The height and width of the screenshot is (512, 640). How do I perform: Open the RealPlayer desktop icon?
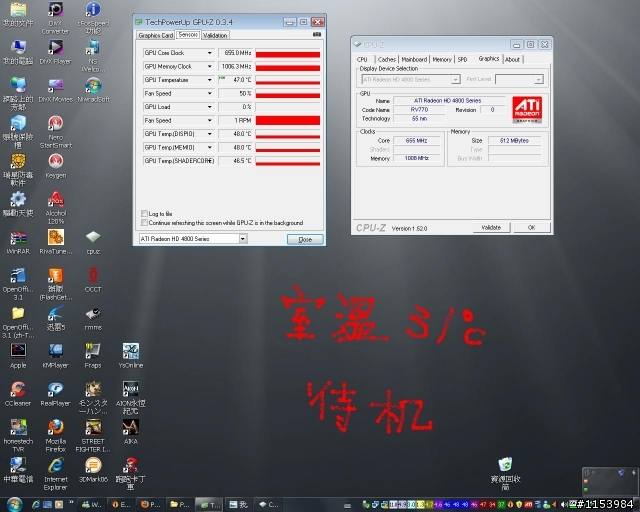coord(56,394)
